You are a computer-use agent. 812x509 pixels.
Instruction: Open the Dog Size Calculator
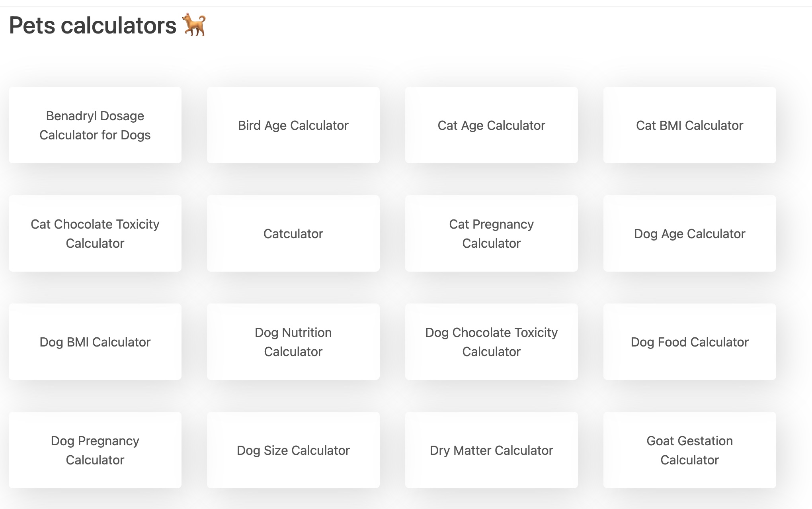(x=293, y=450)
